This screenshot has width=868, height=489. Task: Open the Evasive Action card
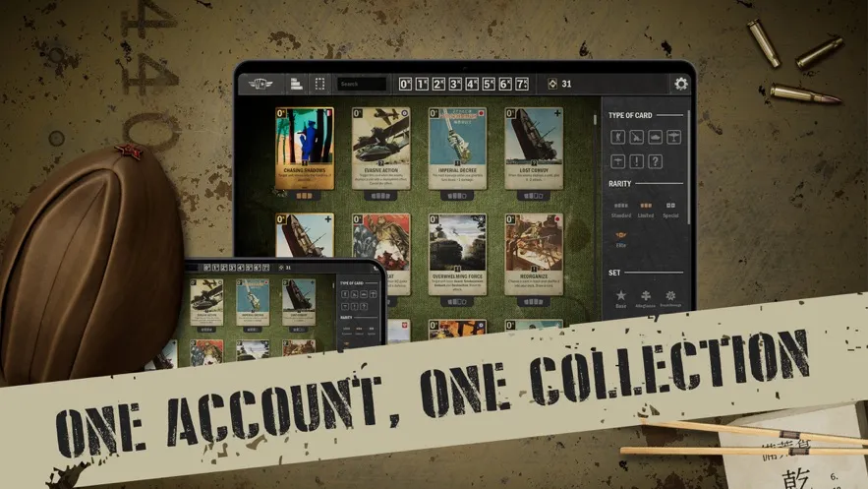click(380, 149)
